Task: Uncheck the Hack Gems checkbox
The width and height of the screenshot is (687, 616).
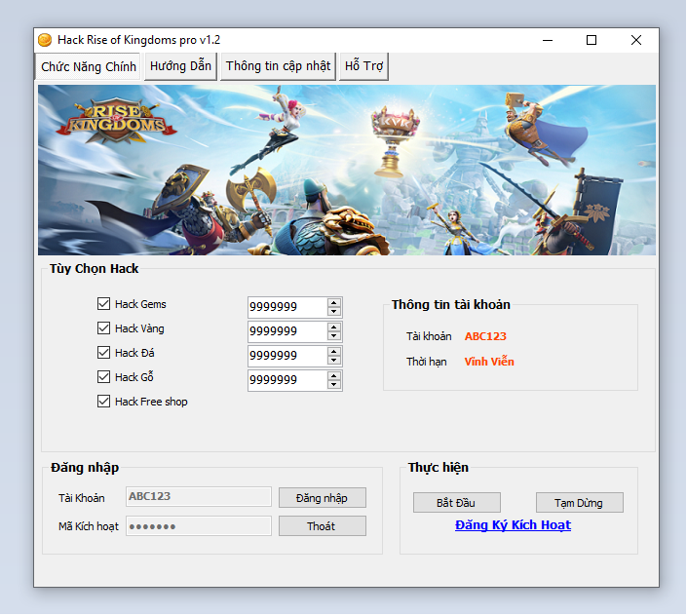Action: (104, 304)
